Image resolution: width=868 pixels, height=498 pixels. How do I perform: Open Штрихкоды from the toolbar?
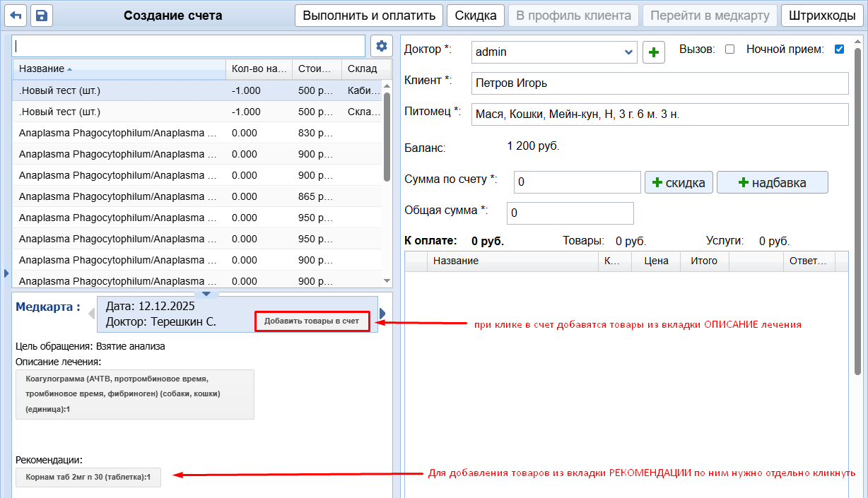[821, 16]
